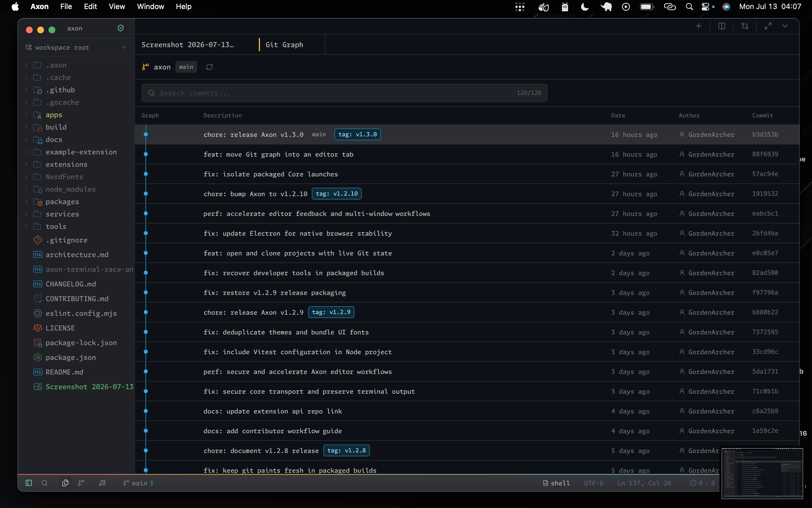Select commit 'docs: add contributor workflow guide'
The image size is (812, 508).
coord(467,431)
